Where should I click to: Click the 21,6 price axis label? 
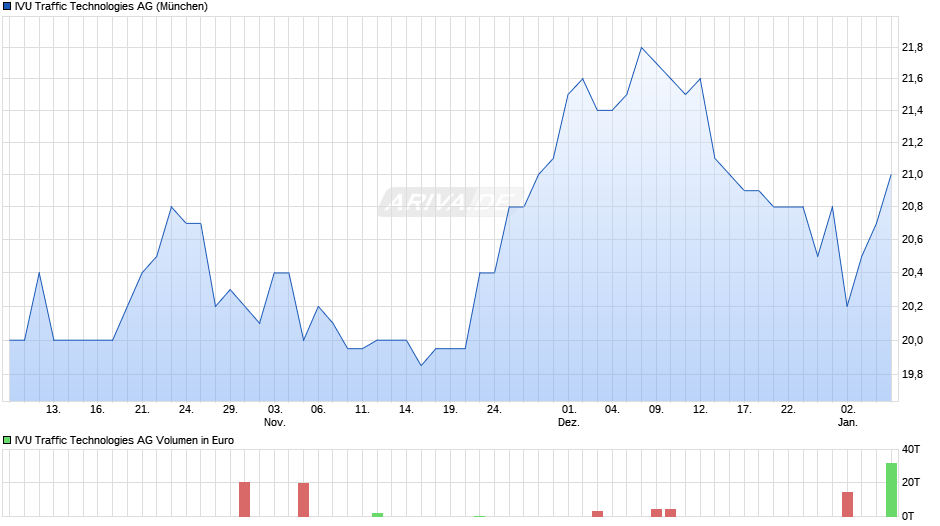click(x=912, y=79)
